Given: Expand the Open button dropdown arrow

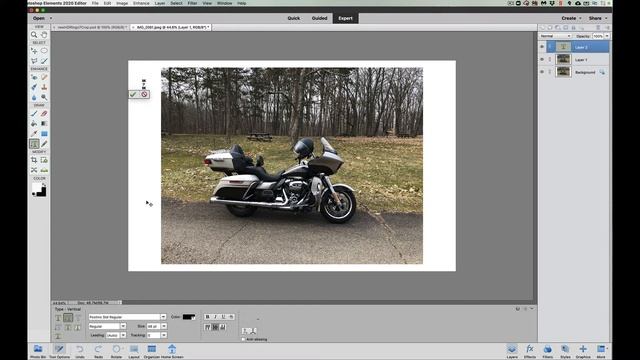Looking at the screenshot, I should tap(51, 18).
